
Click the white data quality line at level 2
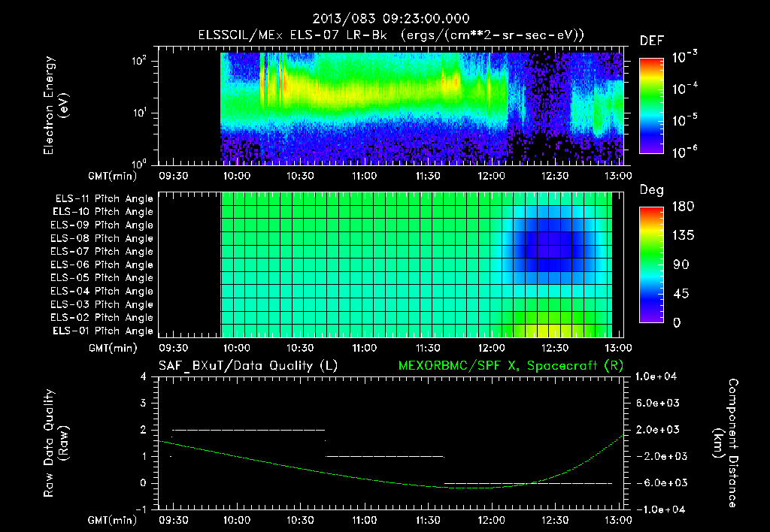tap(248, 430)
